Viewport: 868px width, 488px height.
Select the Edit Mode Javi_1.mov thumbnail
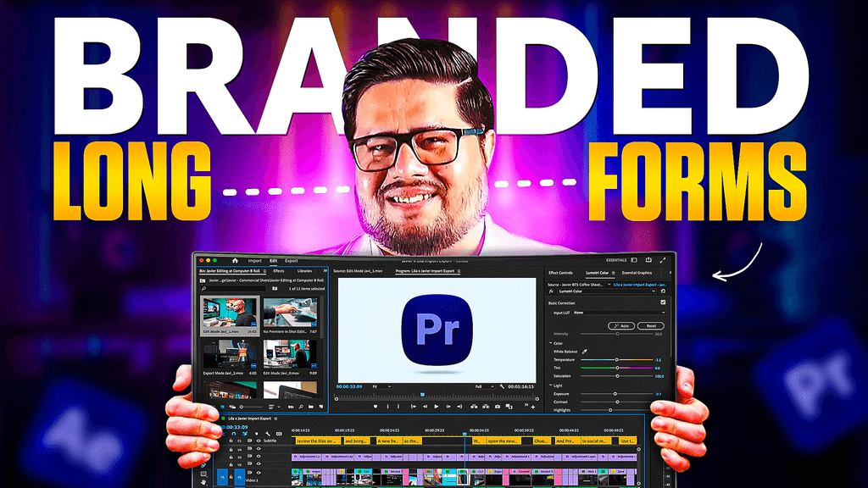[229, 313]
